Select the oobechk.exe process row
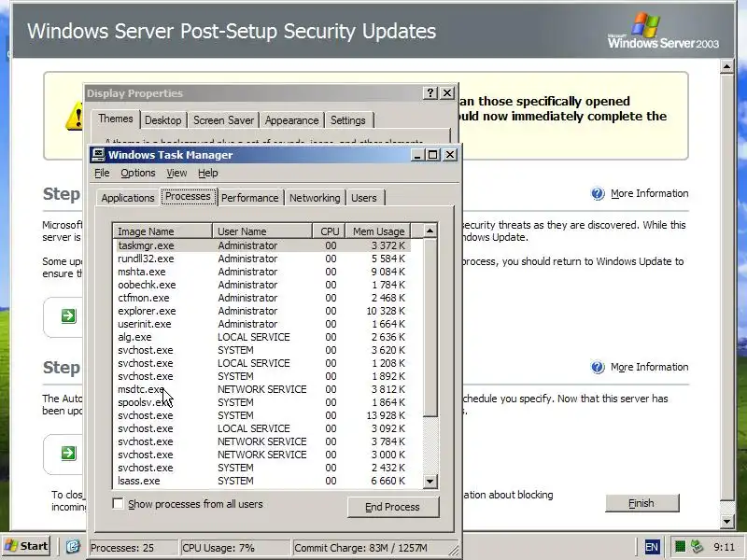 coord(262,285)
